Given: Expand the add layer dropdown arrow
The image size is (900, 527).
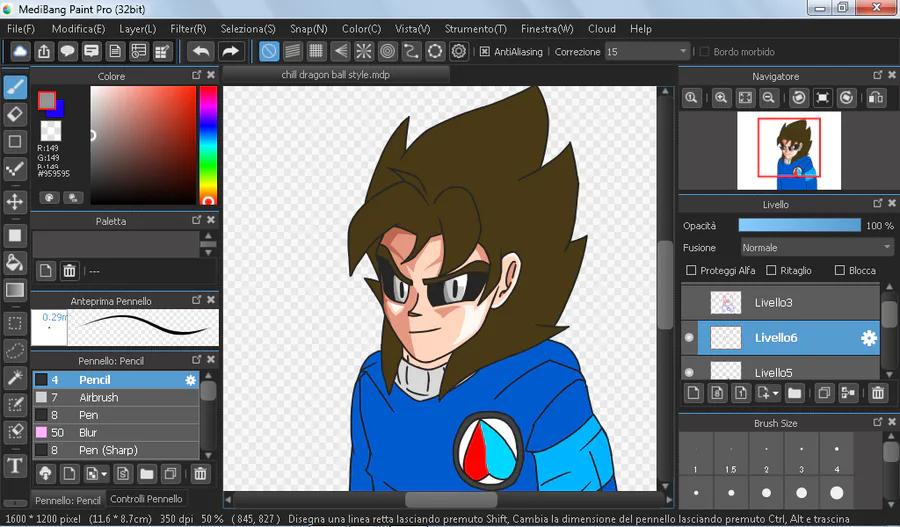Looking at the screenshot, I should point(776,394).
